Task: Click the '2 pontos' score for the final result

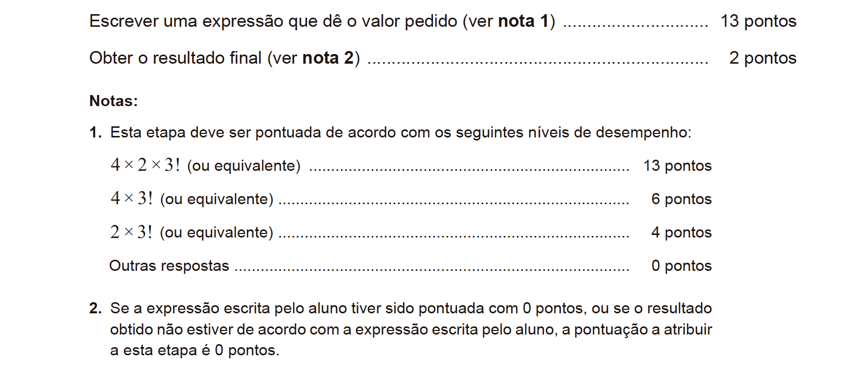Action: (763, 58)
